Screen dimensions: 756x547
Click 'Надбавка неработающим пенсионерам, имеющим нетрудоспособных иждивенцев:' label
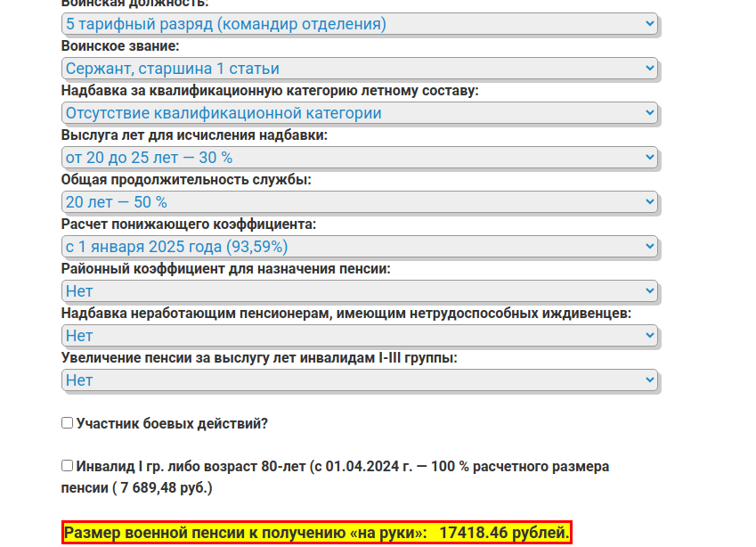click(346, 314)
